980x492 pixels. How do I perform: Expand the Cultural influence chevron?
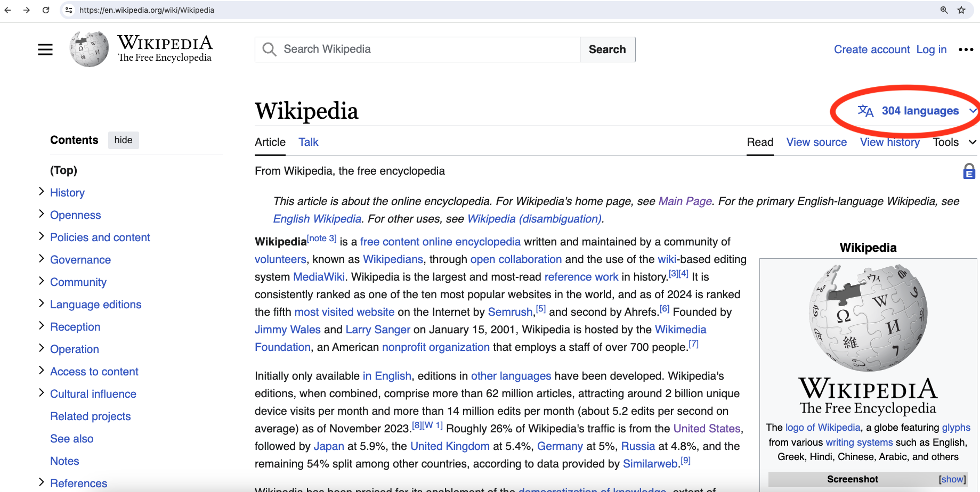[x=42, y=393]
